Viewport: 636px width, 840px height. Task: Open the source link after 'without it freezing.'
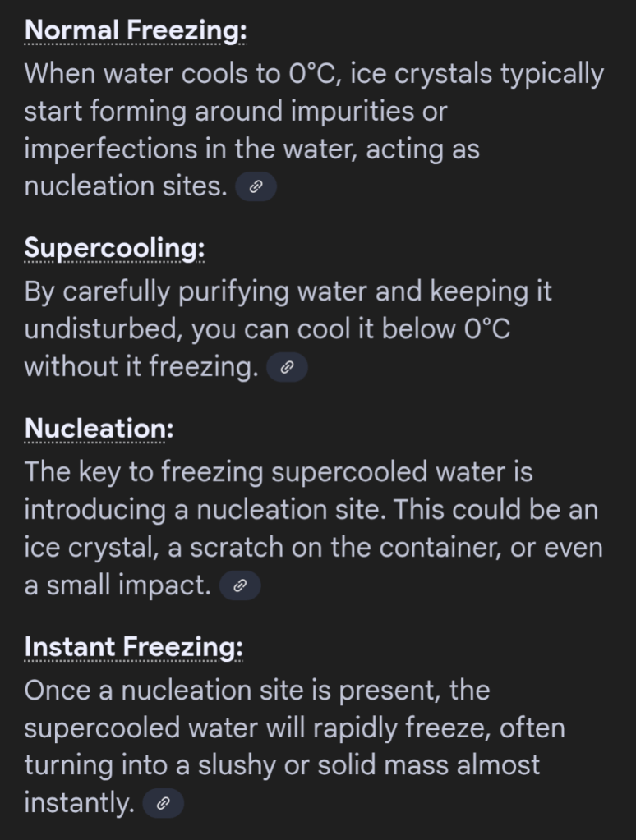pos(287,369)
